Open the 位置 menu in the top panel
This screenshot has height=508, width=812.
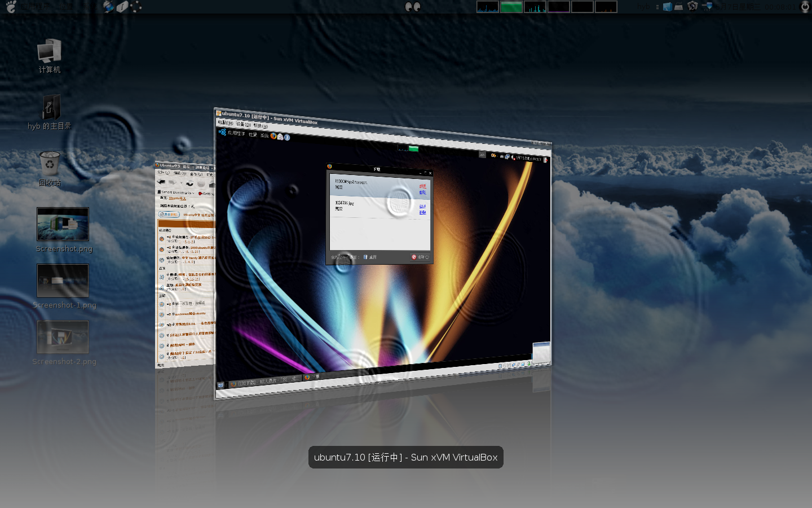click(65, 7)
